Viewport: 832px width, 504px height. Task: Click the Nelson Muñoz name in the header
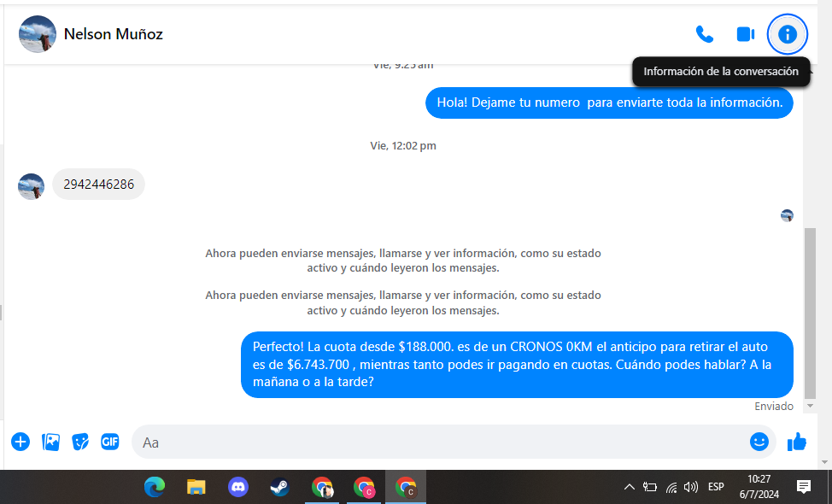point(113,34)
